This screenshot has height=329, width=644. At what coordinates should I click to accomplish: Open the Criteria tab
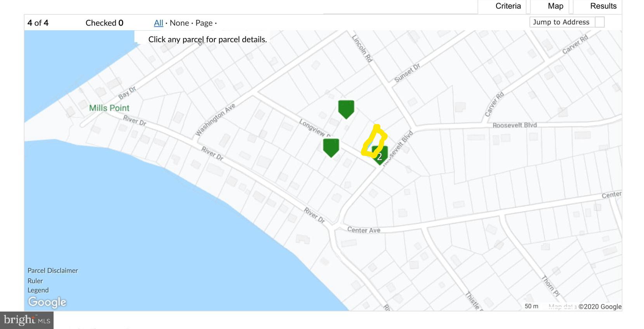(x=508, y=6)
